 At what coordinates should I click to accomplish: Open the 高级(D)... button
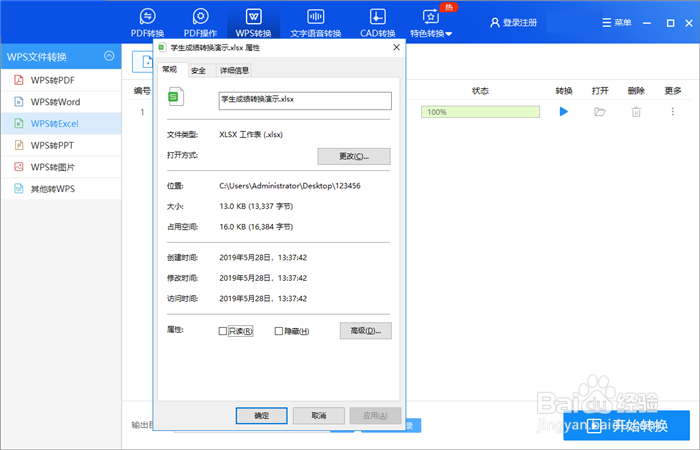[366, 331]
